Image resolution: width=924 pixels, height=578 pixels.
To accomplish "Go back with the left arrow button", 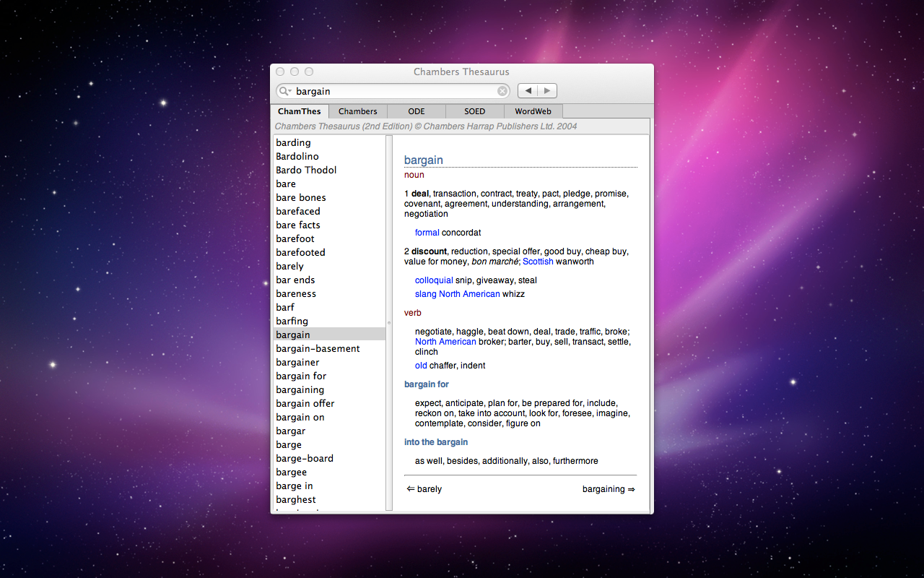I will (x=528, y=91).
